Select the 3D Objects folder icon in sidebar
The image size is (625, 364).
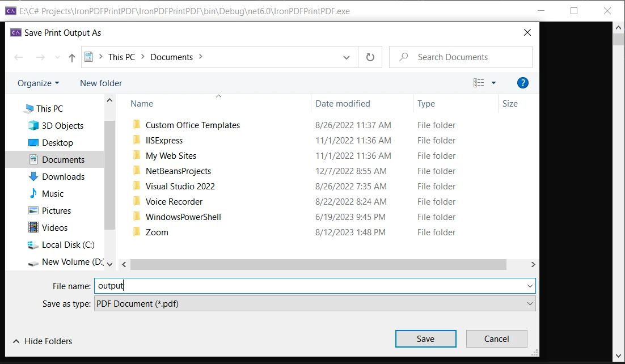pos(33,126)
